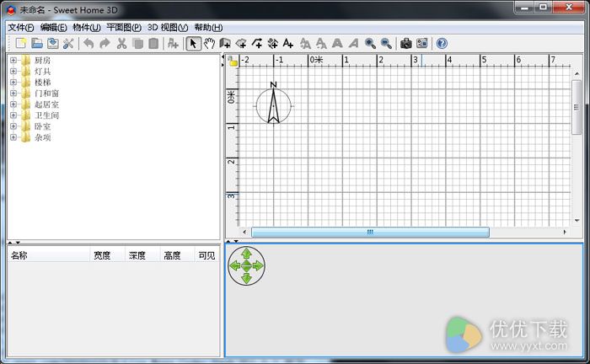Open the 编辑(E) menu
This screenshot has width=590, height=364.
pyautogui.click(x=53, y=28)
